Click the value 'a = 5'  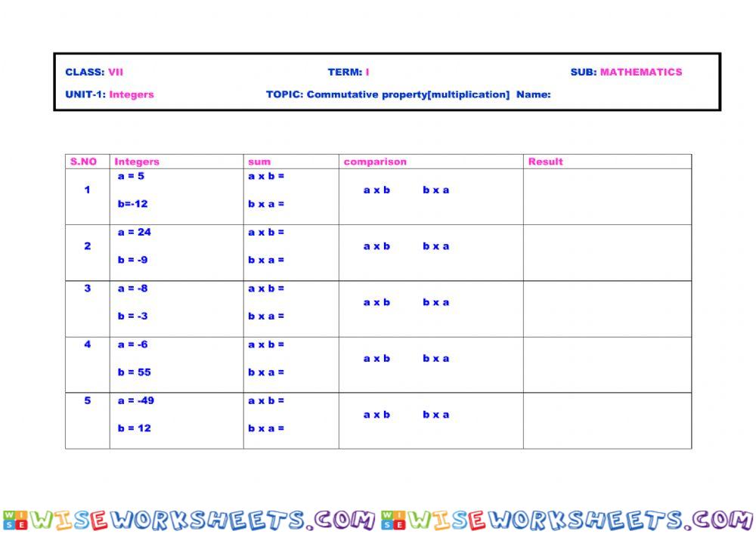point(131,176)
